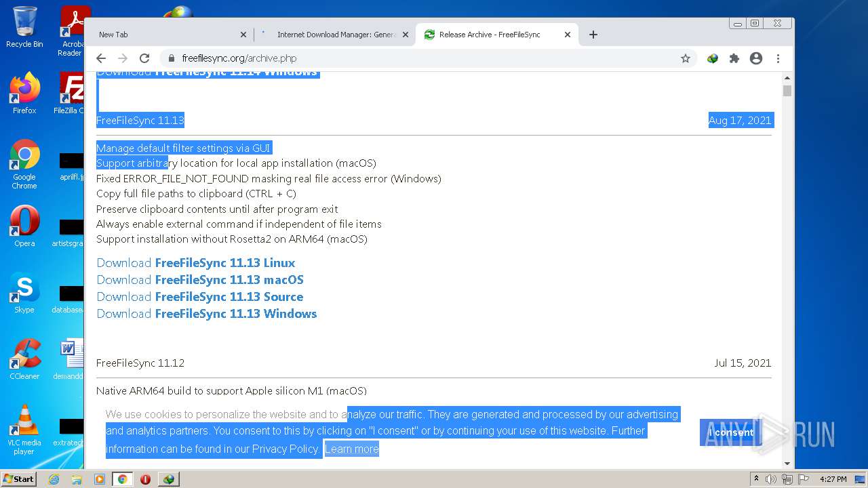Click the vertical scrollbar thumb

click(x=787, y=91)
